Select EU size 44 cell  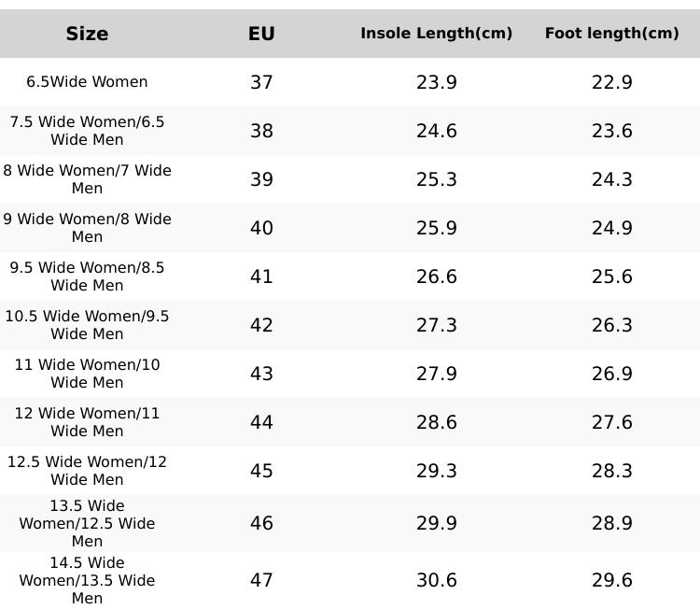(x=261, y=422)
